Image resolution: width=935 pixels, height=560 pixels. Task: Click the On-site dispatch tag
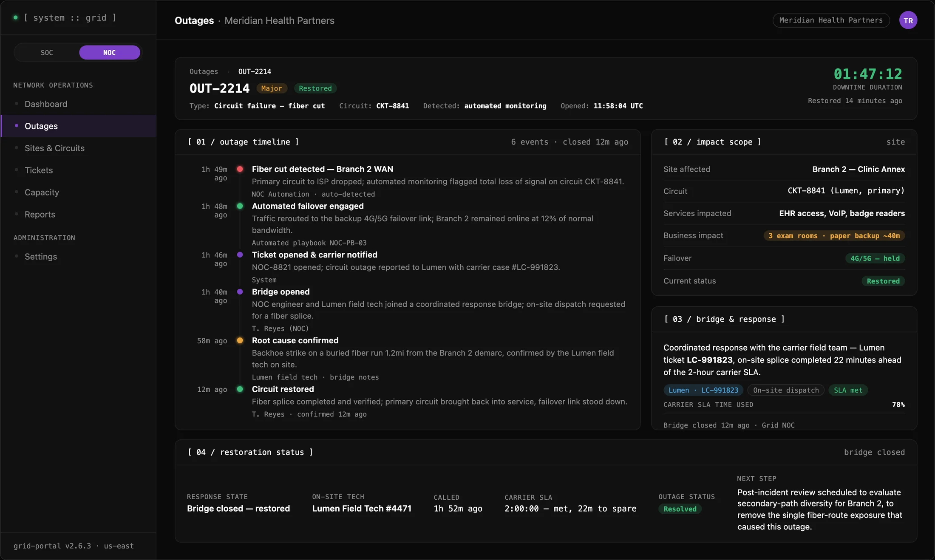click(786, 390)
